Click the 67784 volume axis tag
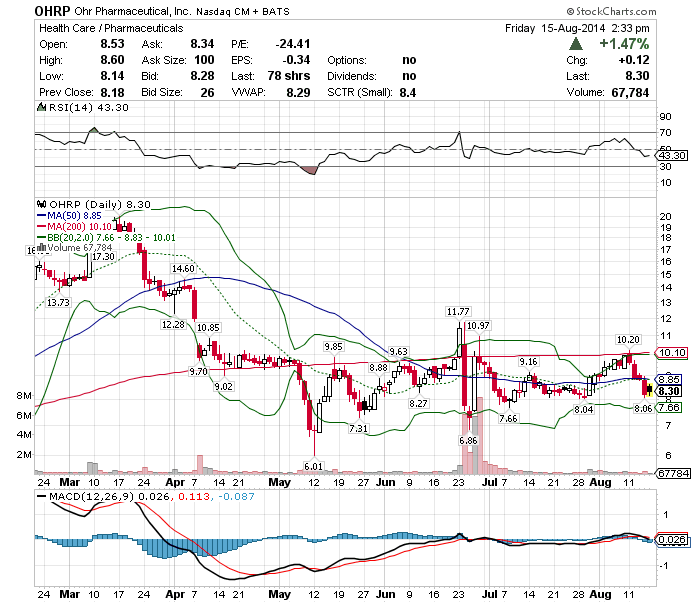Viewport: 700px width, 603px height. (674, 473)
